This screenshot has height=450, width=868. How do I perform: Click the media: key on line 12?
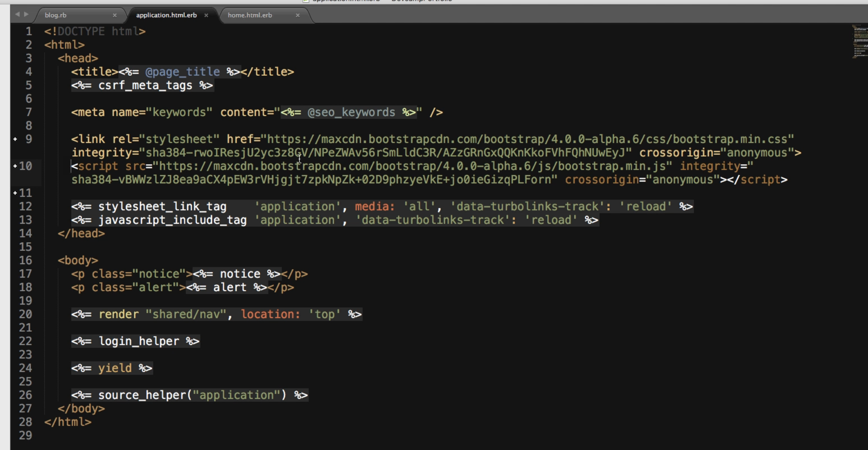click(x=375, y=207)
